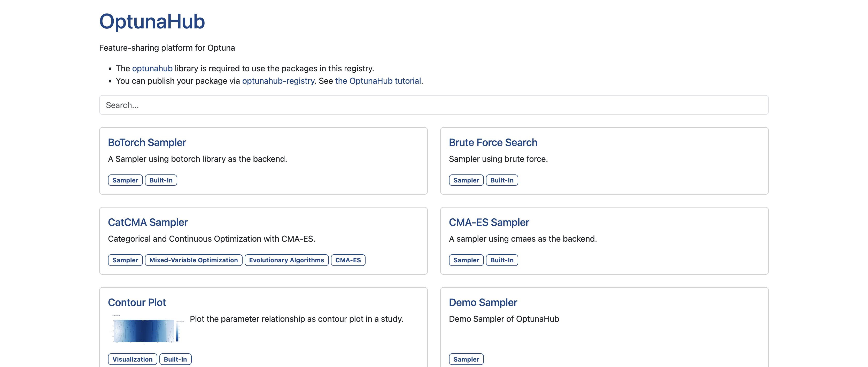Select Built-In tag on CMA-ES Sampler card
The image size is (868, 367).
(502, 260)
